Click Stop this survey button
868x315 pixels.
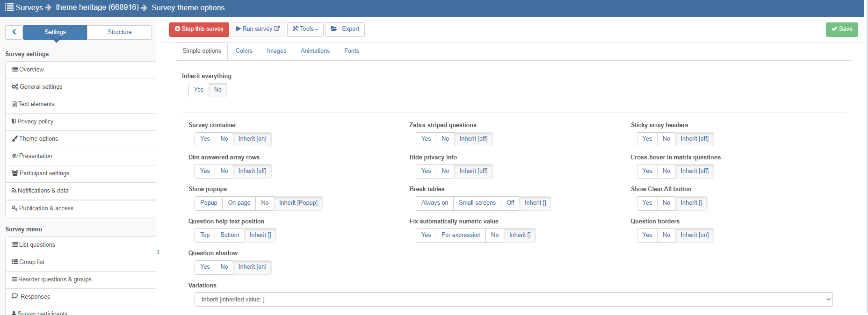click(199, 29)
